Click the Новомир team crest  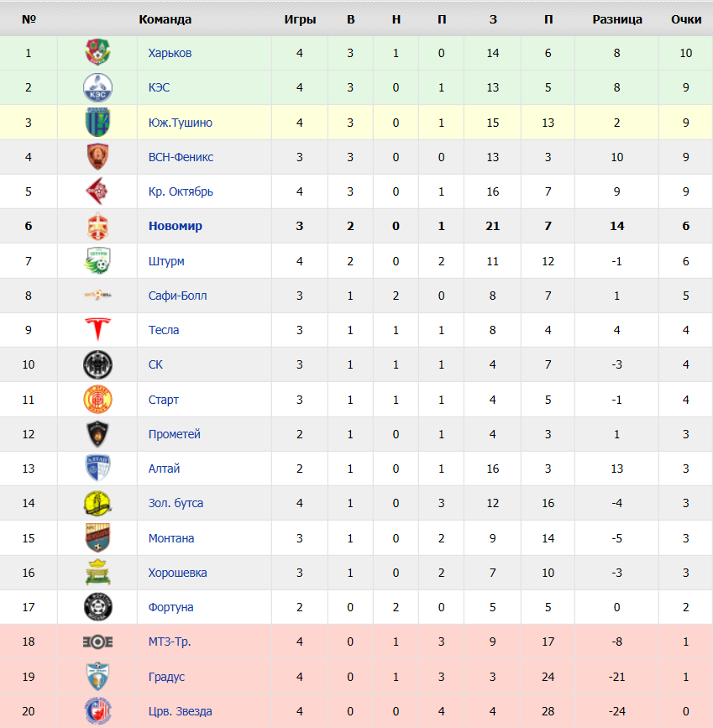97,226
